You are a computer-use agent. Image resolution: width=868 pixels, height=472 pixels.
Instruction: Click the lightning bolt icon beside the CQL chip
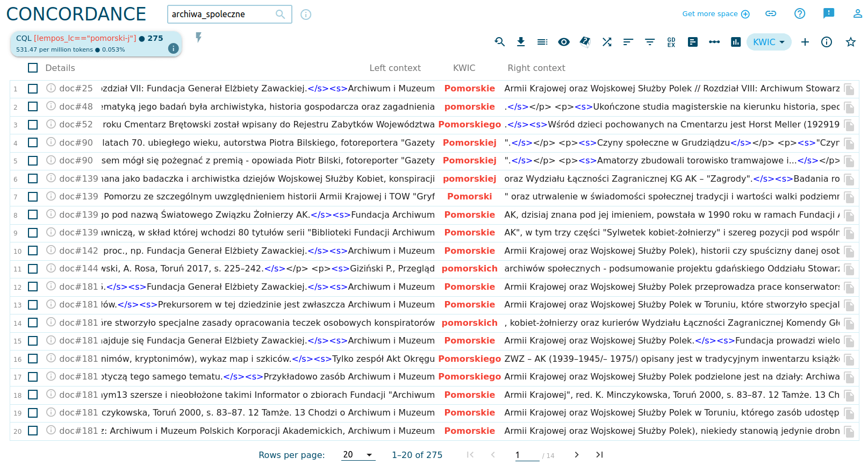[198, 37]
